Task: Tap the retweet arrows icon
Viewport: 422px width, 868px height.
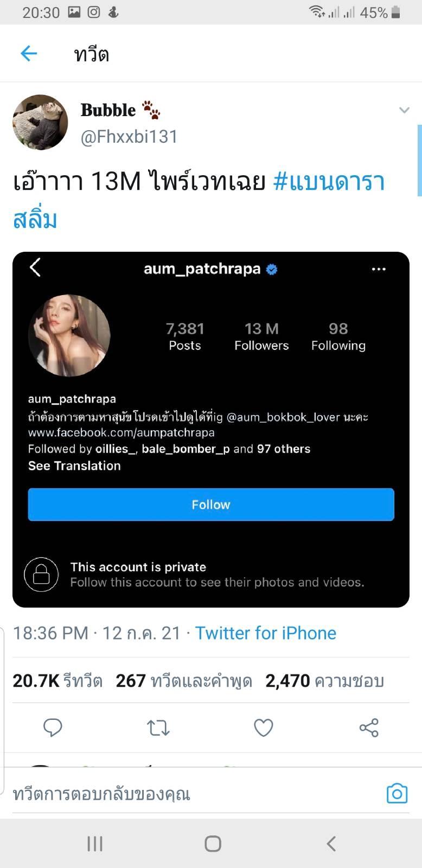Action: point(158,727)
